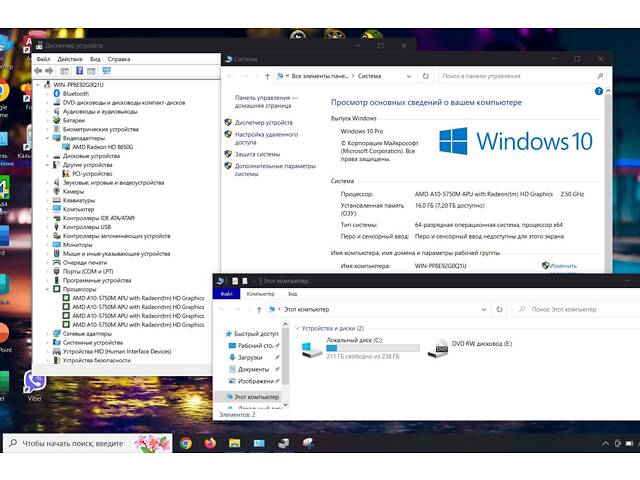This screenshot has width=640, height=480.
Task: Select AMD Radeon HD 8650G device
Action: point(102,147)
